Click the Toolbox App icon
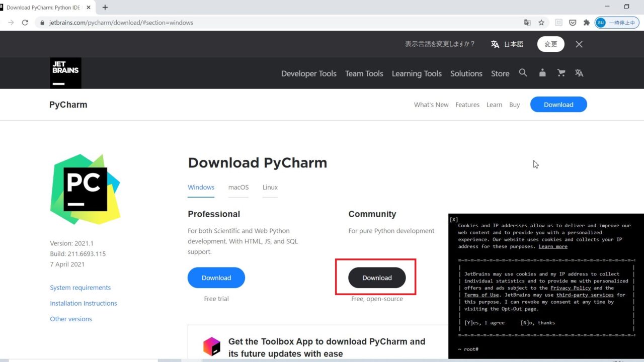Image resolution: width=644 pixels, height=362 pixels. tap(211, 346)
